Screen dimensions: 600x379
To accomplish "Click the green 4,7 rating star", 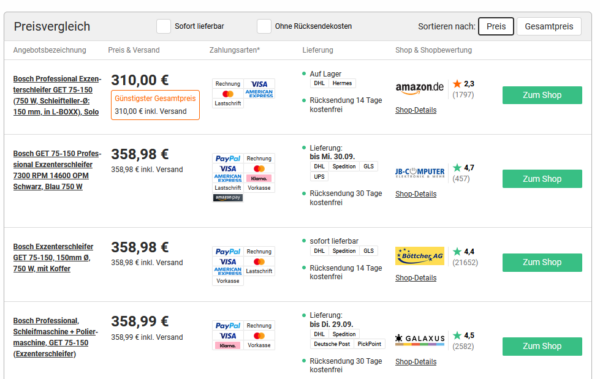I will click(x=457, y=167).
